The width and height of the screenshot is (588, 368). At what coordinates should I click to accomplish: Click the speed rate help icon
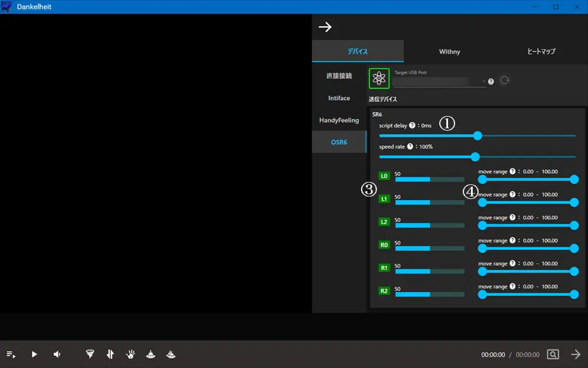[x=410, y=147]
